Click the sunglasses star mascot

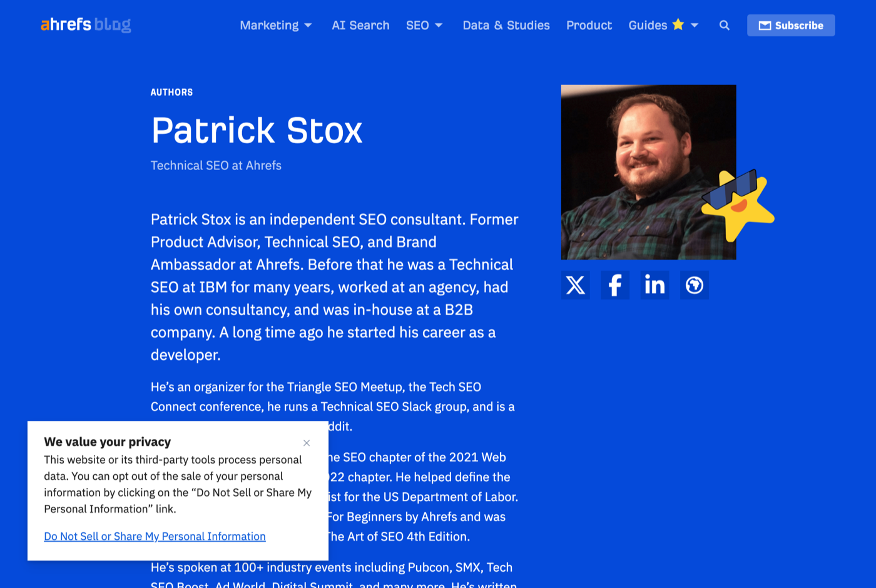coord(738,205)
